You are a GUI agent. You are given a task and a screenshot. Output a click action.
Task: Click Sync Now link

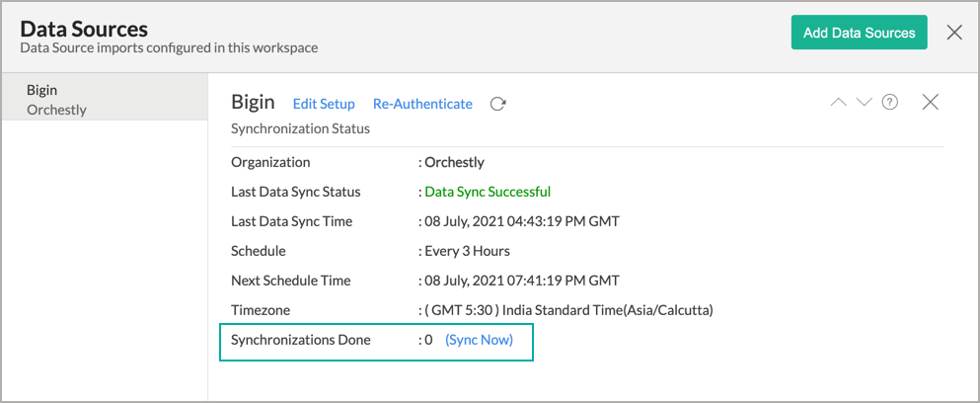coord(479,340)
